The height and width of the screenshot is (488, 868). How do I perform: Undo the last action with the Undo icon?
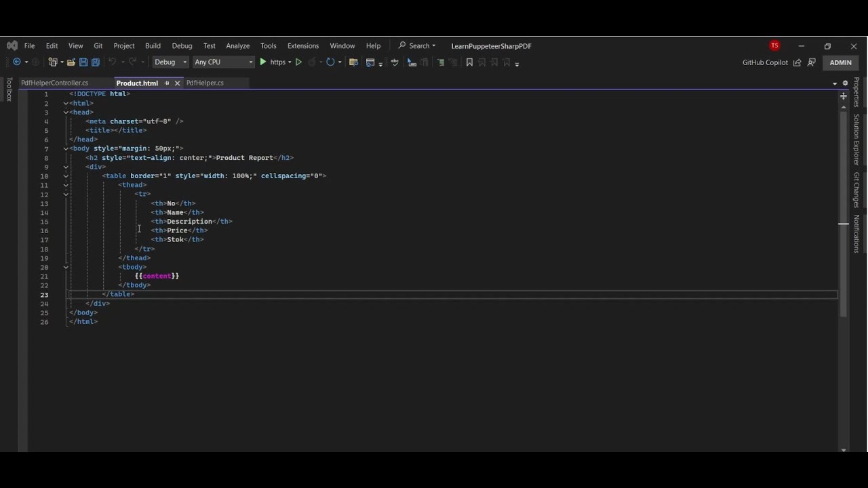click(113, 62)
